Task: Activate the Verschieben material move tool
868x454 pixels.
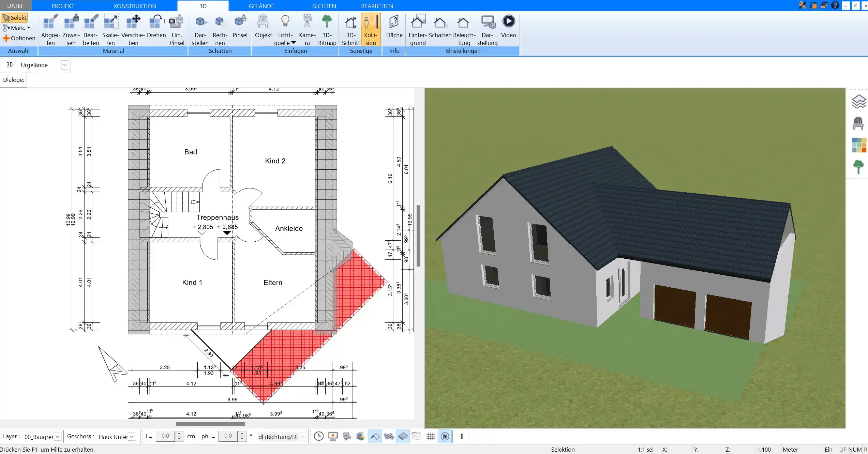Action: [133, 30]
